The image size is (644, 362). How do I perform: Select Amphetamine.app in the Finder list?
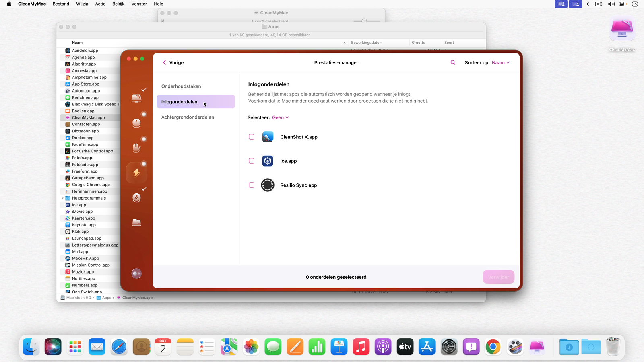(90, 77)
